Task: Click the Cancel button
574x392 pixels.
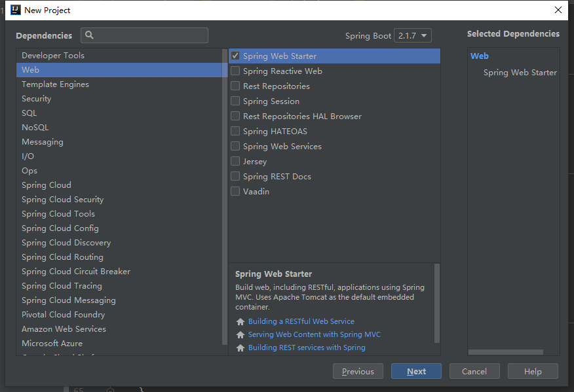Action: (x=474, y=372)
